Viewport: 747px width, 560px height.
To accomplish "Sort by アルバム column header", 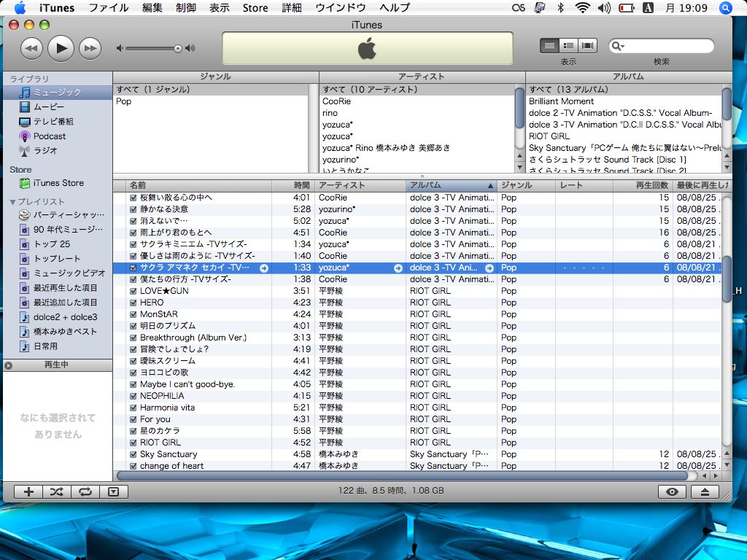I will point(451,185).
